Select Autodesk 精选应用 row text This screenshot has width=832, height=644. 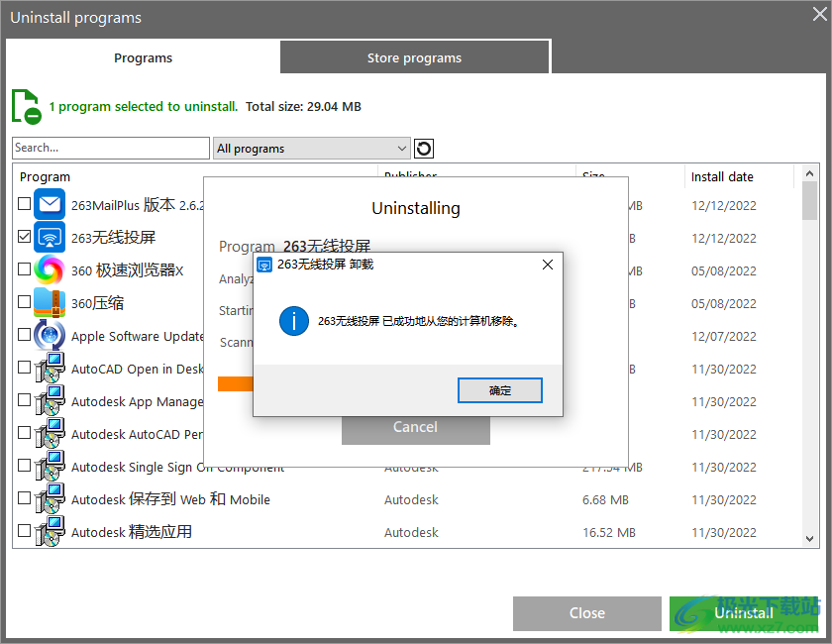click(x=132, y=532)
